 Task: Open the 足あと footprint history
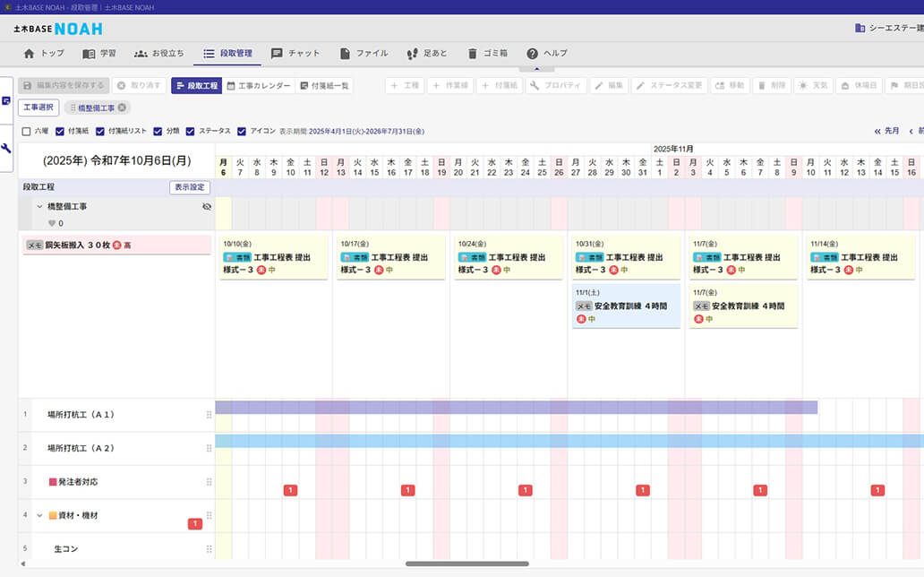click(426, 54)
